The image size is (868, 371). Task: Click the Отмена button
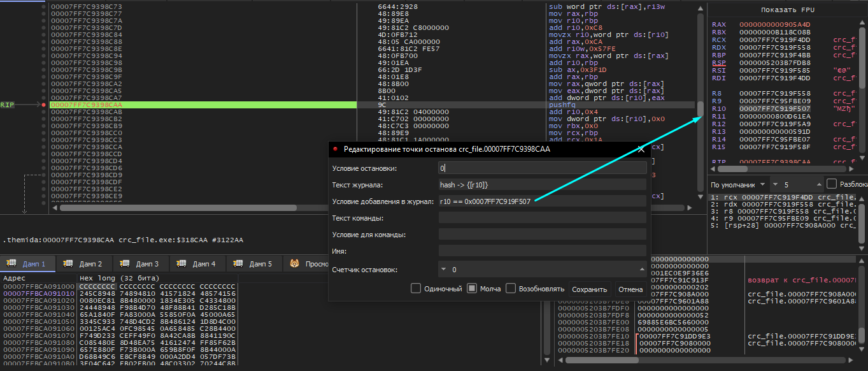[x=630, y=289]
